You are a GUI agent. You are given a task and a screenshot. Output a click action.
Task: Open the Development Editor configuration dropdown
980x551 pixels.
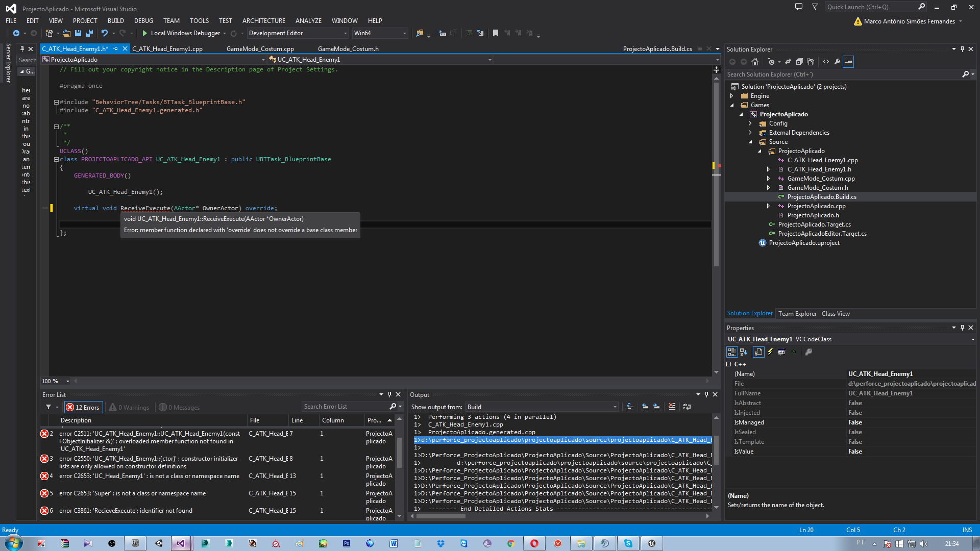[x=298, y=33]
